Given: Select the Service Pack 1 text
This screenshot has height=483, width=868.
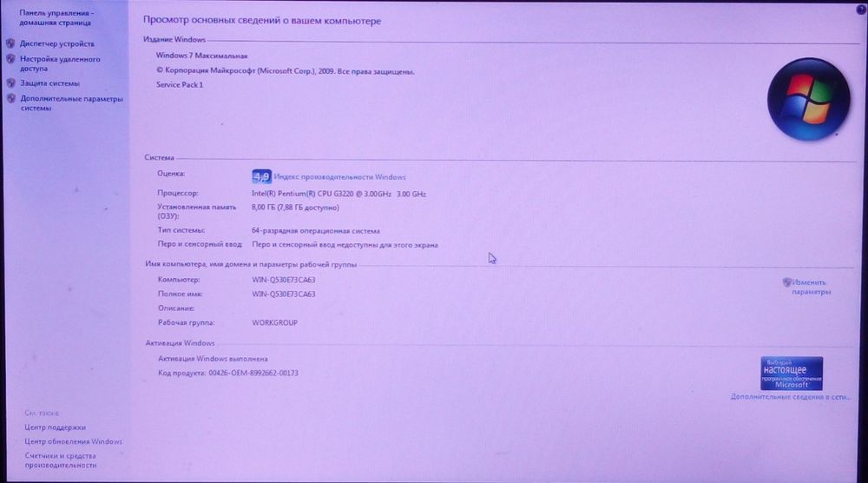Looking at the screenshot, I should pos(180,85).
